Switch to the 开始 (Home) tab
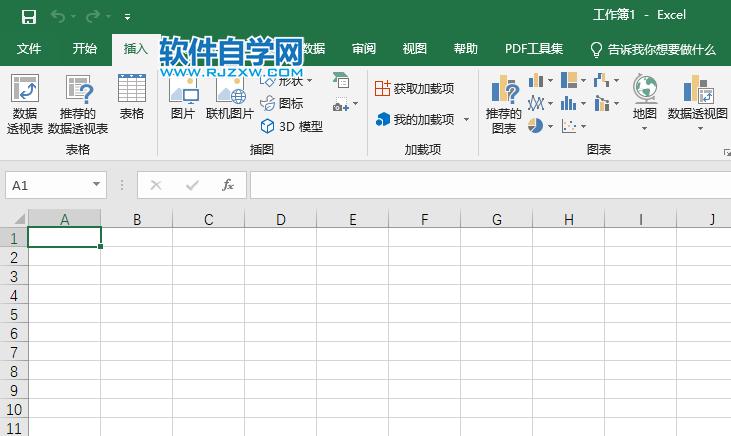Viewport: 731px width, 436px height. tap(84, 49)
